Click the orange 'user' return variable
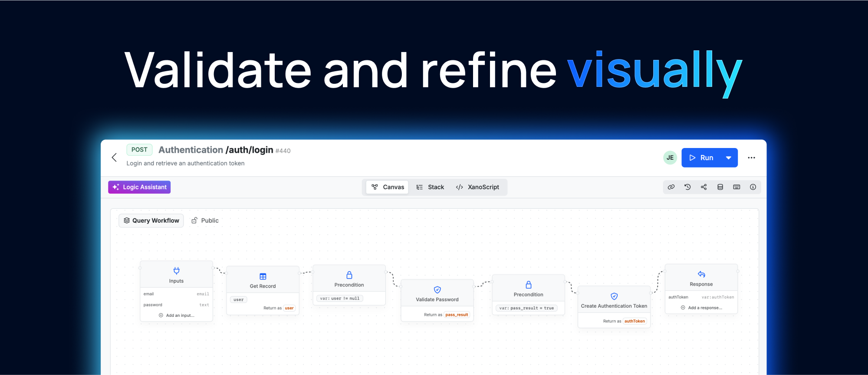This screenshot has height=375, width=868. click(289, 308)
